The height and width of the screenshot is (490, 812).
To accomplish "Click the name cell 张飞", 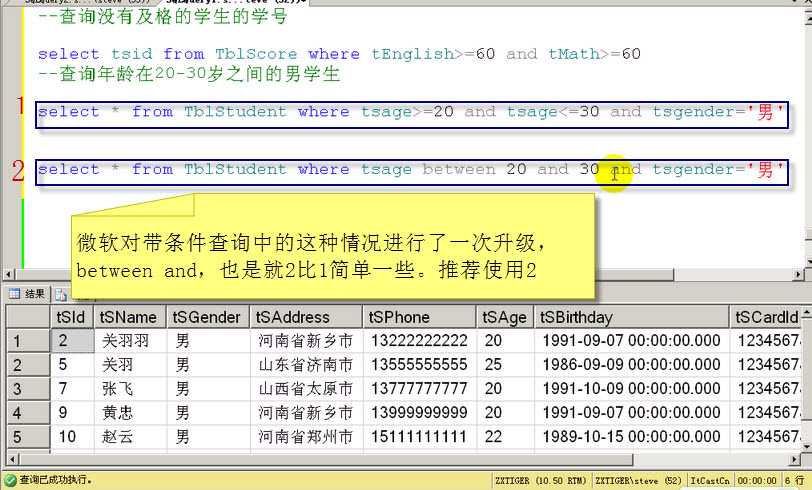I will tap(130, 388).
